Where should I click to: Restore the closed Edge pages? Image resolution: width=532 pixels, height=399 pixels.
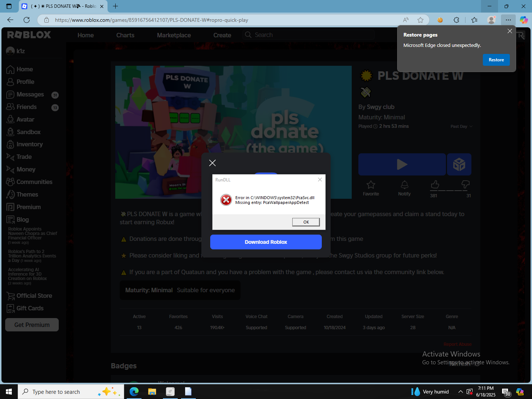496,60
